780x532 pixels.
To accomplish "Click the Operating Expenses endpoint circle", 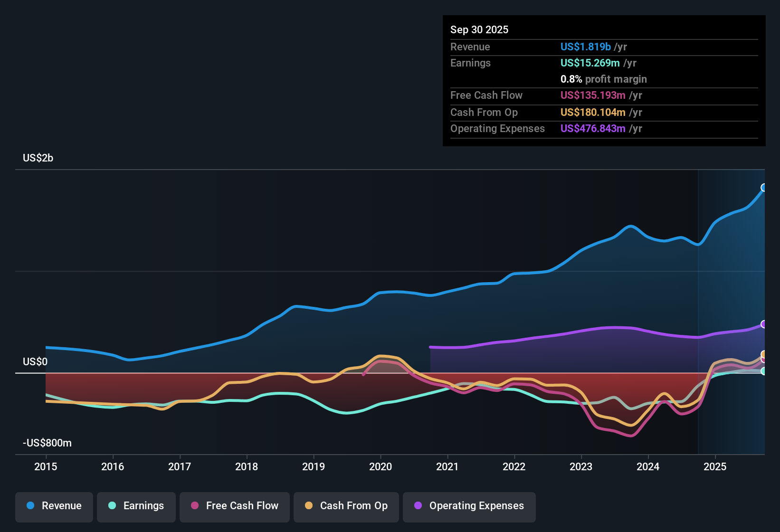I will click(x=764, y=324).
